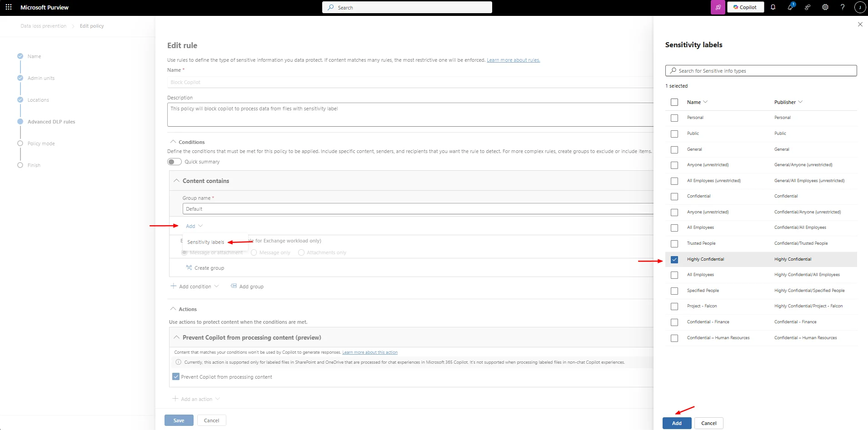Click the plus icon for Add condition
The image size is (868, 430).
173,286
